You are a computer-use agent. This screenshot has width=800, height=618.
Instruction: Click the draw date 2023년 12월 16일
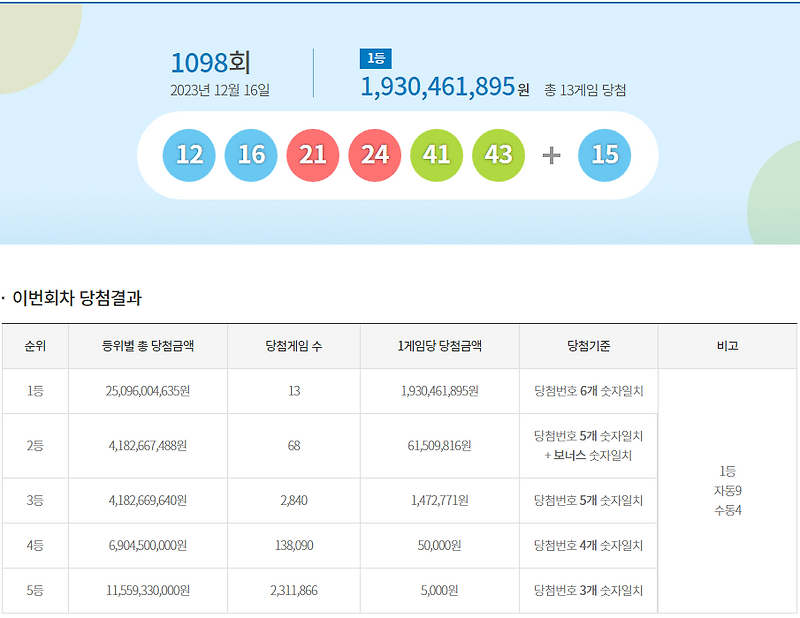(220, 90)
